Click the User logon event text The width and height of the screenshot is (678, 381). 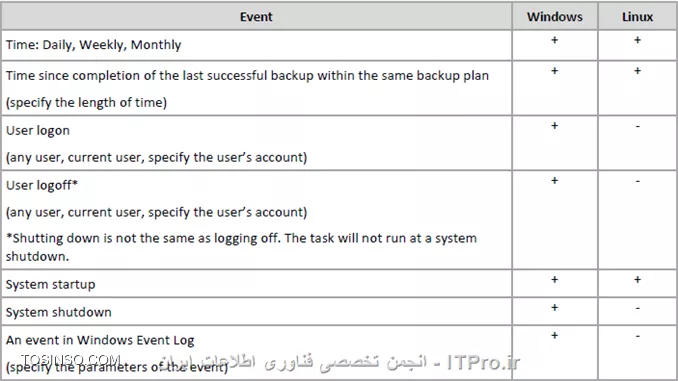click(38, 131)
